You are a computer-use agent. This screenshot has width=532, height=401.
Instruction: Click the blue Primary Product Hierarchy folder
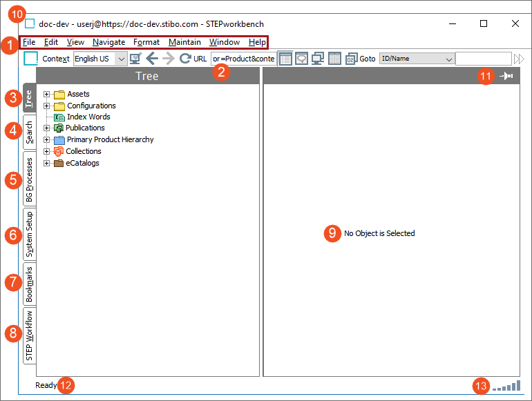pos(59,139)
